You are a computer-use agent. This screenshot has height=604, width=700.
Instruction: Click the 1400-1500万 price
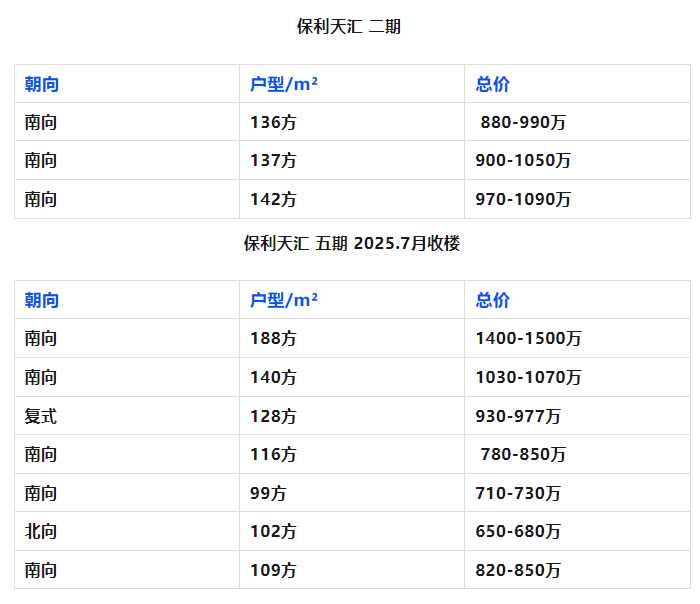pos(529,338)
